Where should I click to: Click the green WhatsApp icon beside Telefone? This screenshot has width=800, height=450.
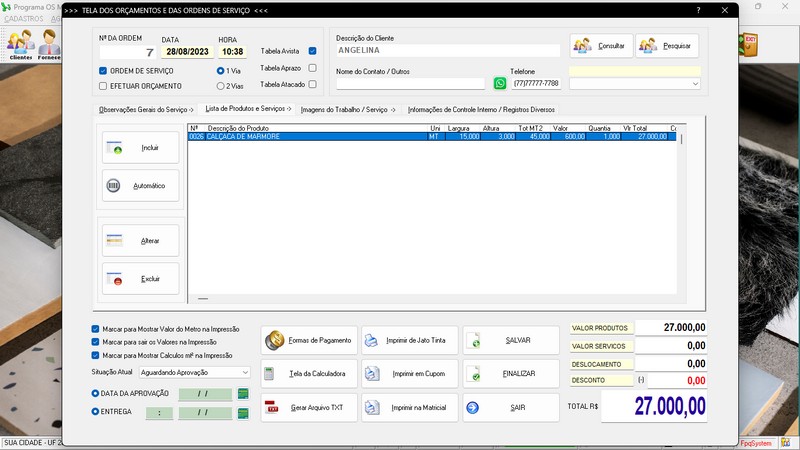500,84
